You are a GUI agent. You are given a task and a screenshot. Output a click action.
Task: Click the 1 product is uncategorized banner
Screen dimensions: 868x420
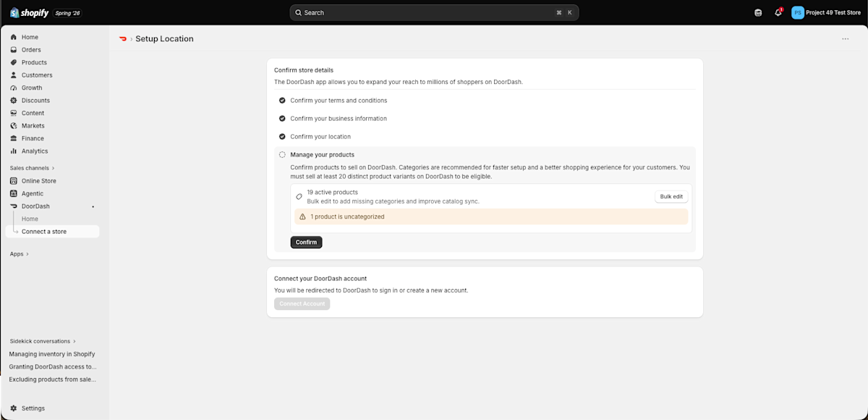tap(491, 217)
